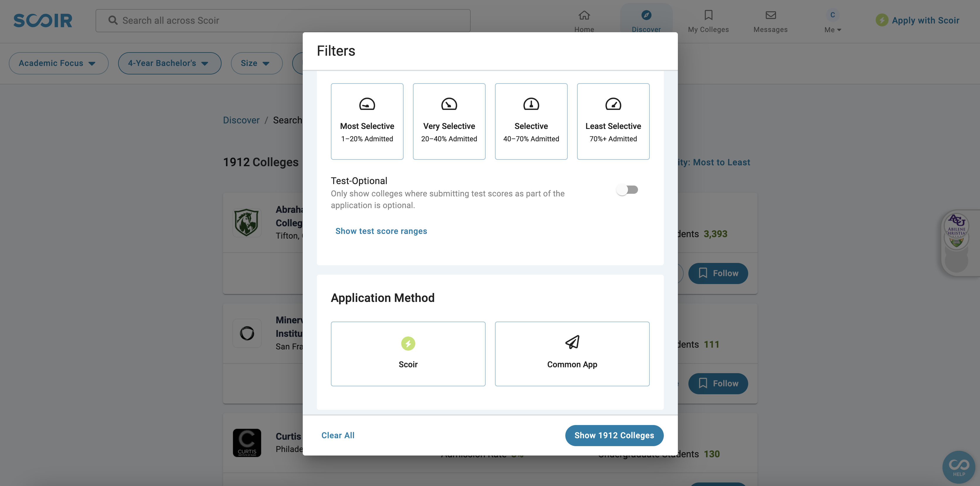This screenshot has width=980, height=486.
Task: Choose Least Selective 70%+ Admitted card
Action: coord(613,121)
